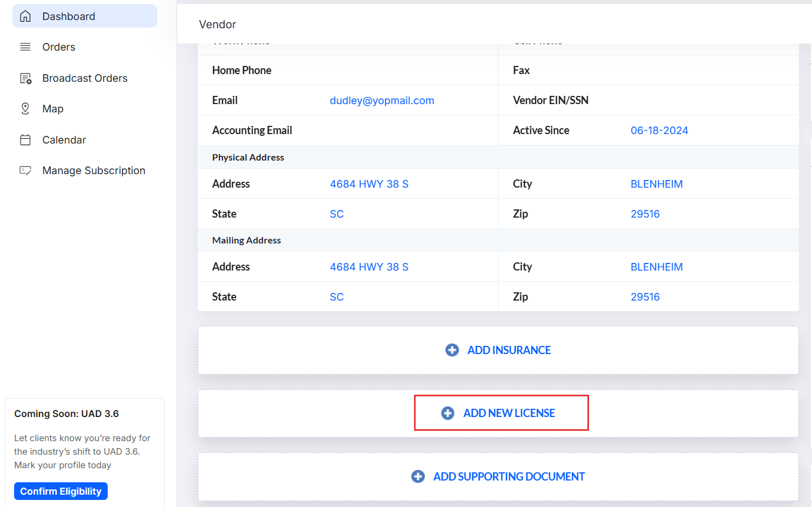Click ADD INSURANCE to attach insurance
This screenshot has width=812, height=507.
coord(509,349)
